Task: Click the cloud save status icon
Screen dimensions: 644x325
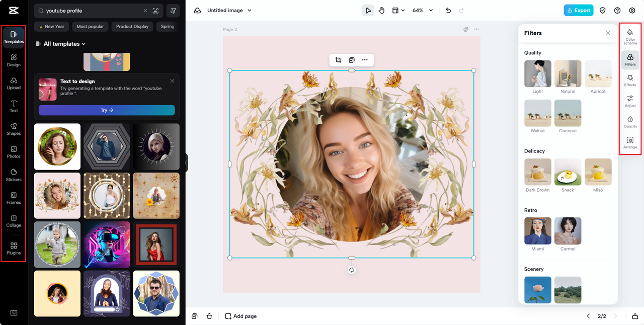Action: pyautogui.click(x=197, y=10)
